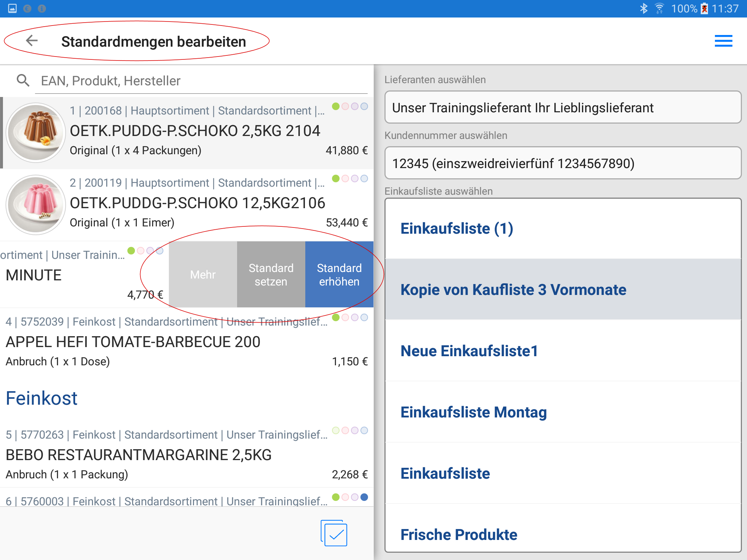Tap the back arrow icon
747x560 pixels.
click(x=32, y=41)
